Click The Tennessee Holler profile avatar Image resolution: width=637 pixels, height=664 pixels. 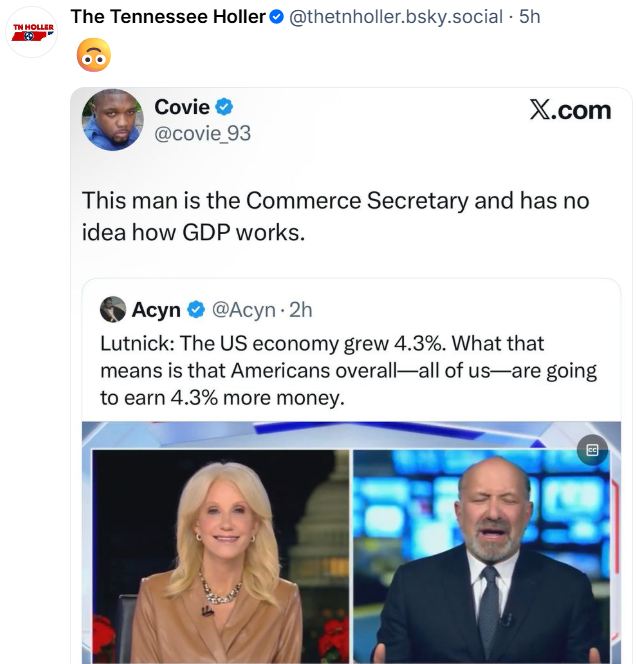[33, 32]
